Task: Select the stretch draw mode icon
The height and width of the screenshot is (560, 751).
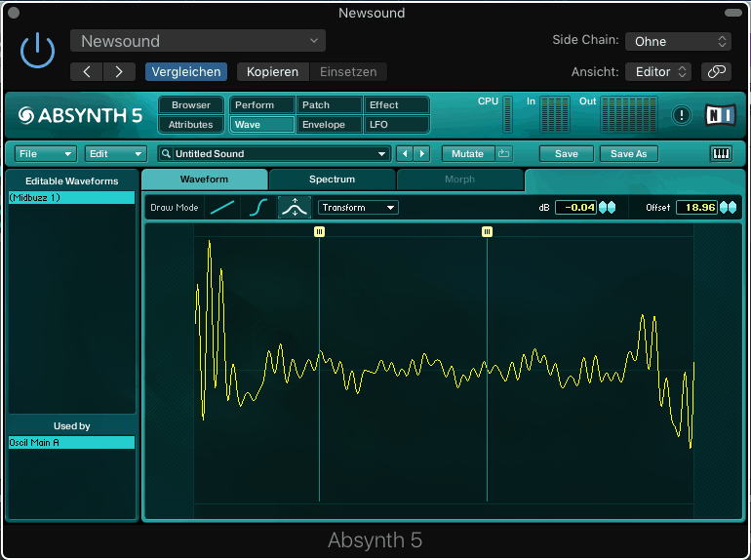Action: [x=295, y=208]
